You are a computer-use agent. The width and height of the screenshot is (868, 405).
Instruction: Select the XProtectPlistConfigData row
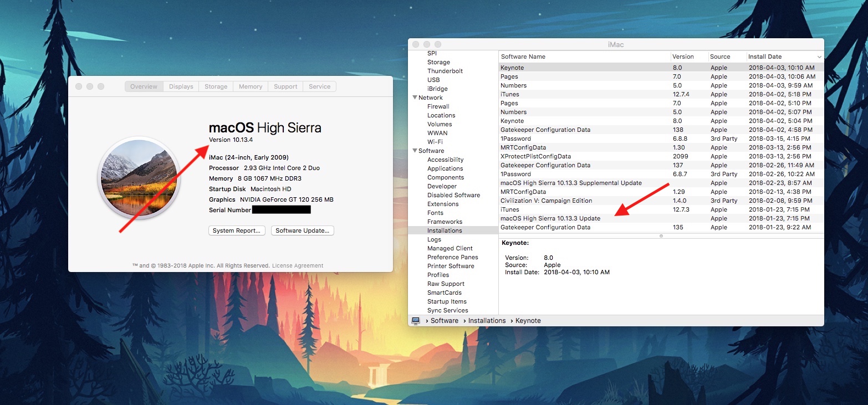click(661, 156)
